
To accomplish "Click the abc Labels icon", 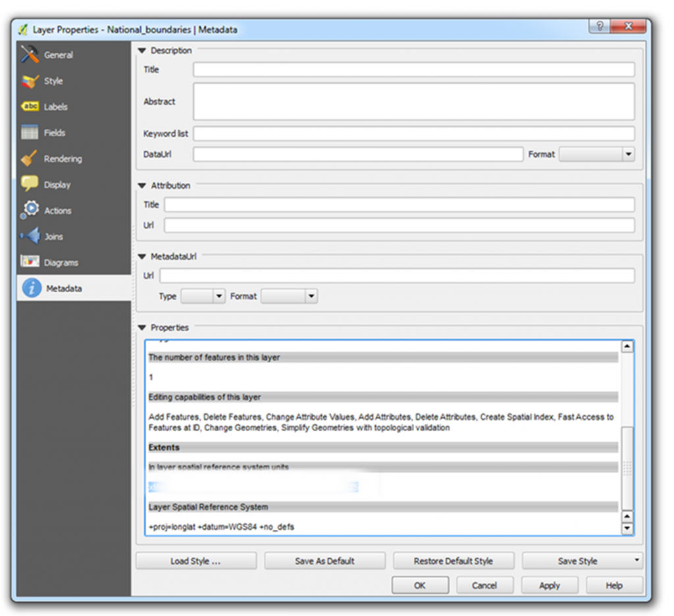I will pos(30,106).
